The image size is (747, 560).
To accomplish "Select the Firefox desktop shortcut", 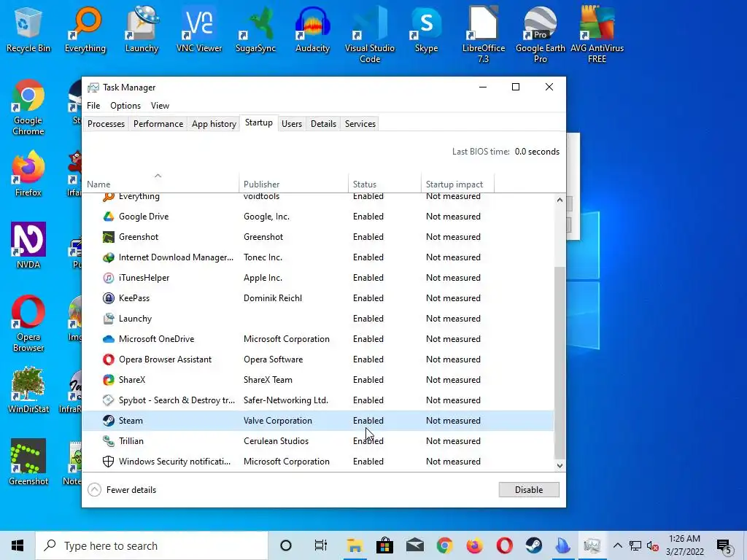I will click(x=28, y=174).
